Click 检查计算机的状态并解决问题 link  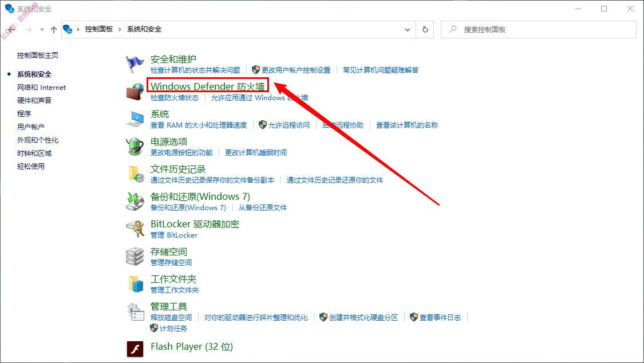click(195, 70)
